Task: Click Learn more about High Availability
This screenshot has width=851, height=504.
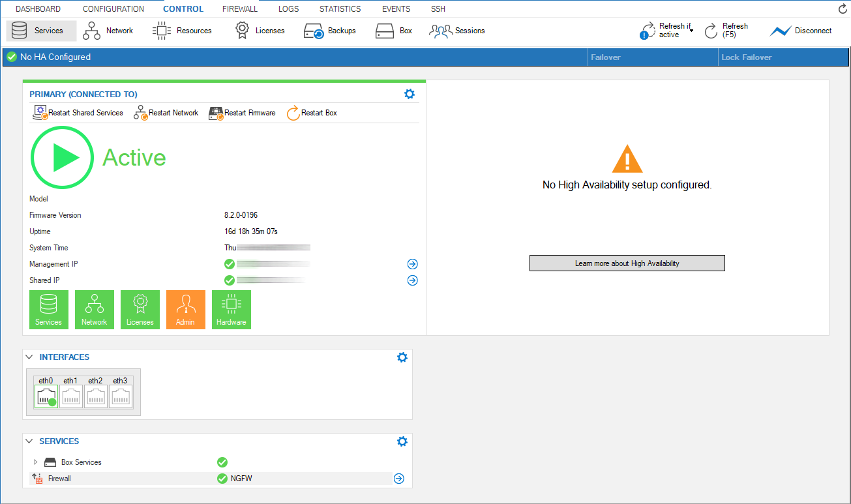Action: (x=627, y=263)
